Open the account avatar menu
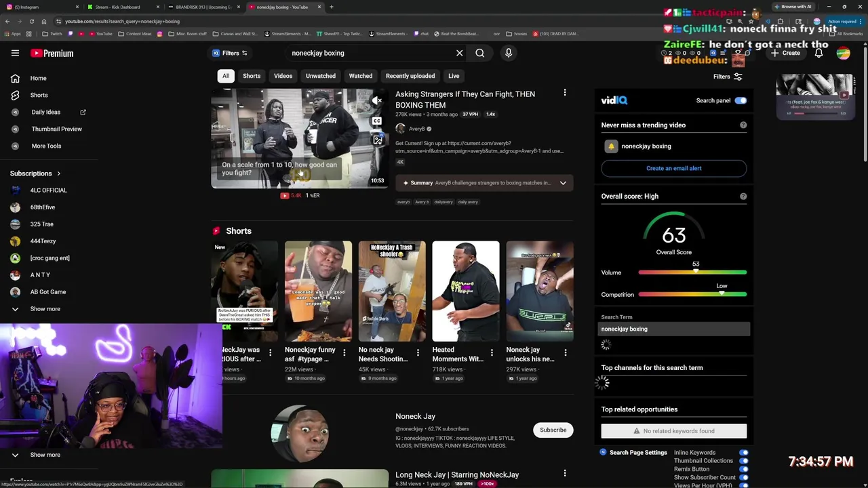Viewport: 868px width, 488px height. [x=843, y=53]
